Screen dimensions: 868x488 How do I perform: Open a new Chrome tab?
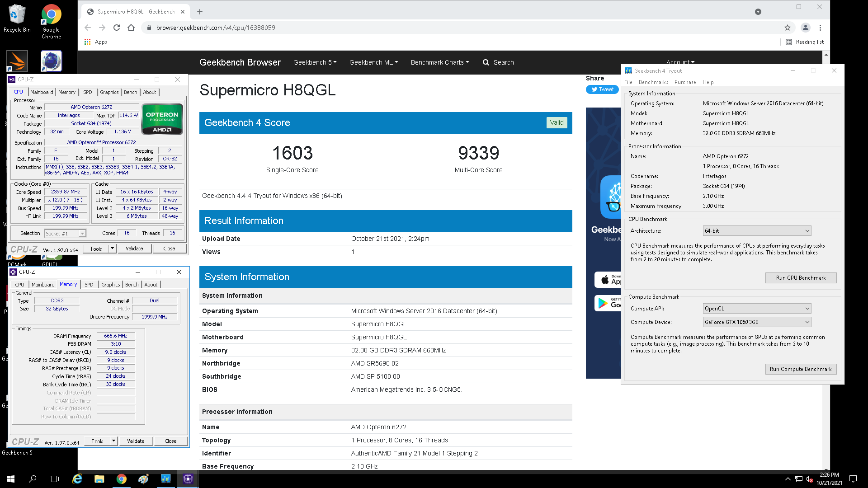[x=200, y=12]
